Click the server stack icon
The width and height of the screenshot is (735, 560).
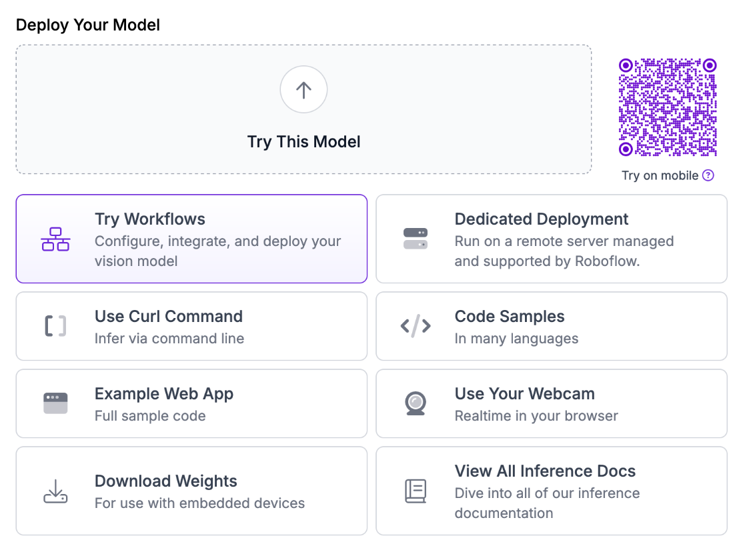[416, 239]
